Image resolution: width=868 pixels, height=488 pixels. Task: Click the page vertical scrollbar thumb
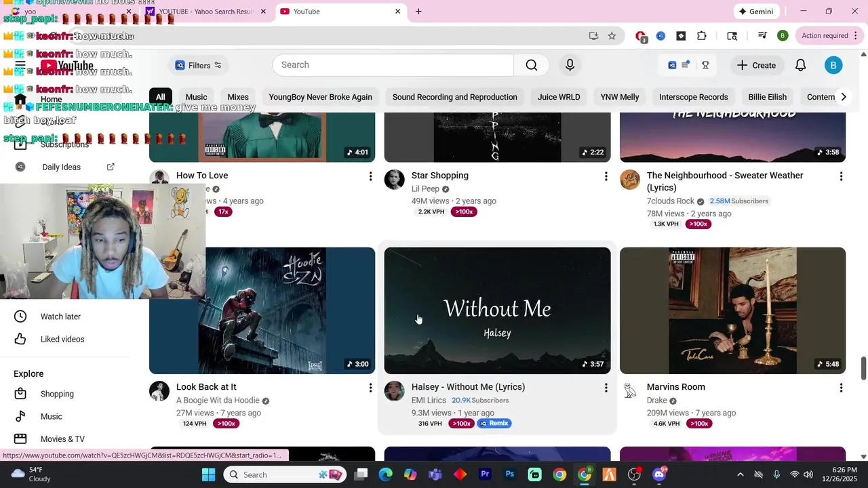tap(863, 368)
